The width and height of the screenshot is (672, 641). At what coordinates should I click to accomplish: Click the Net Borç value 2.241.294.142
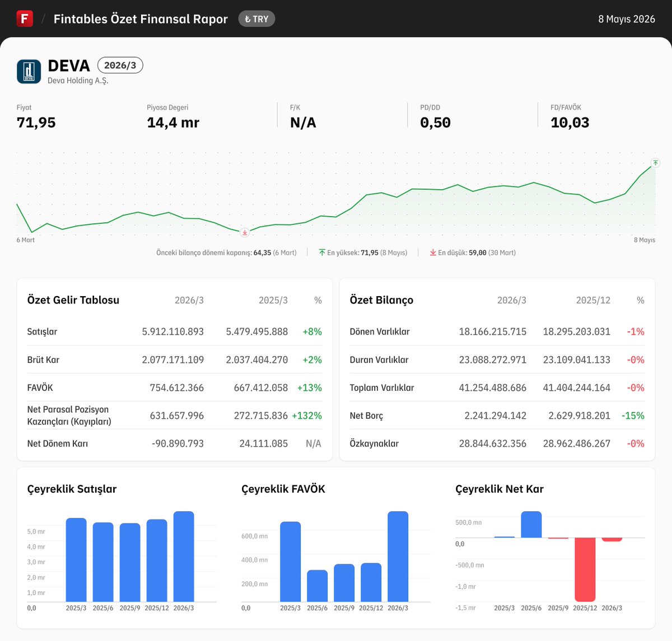coord(496,415)
